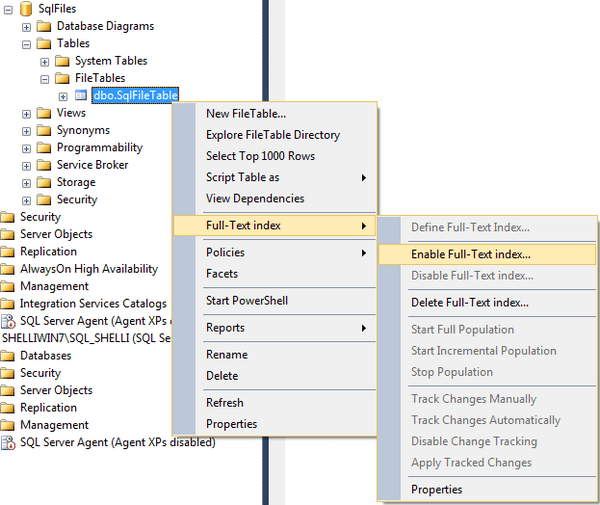Click Disable Full-Text index... entry
Screen dimensions: 600x505
487,275
